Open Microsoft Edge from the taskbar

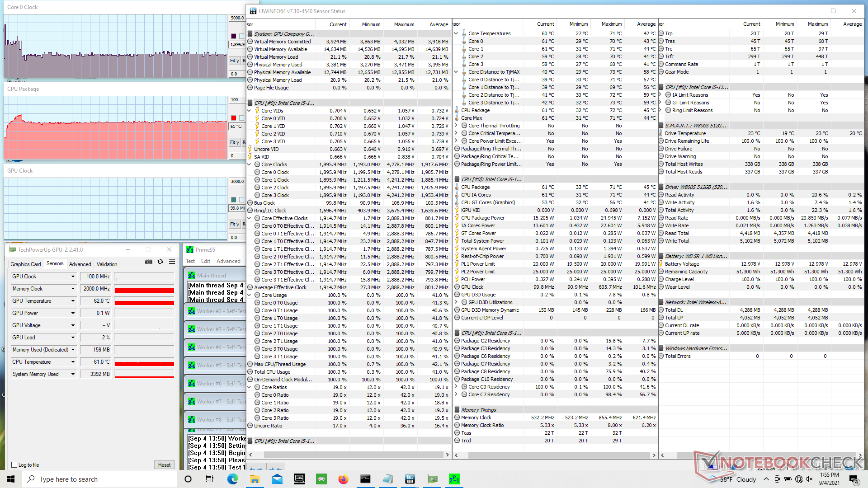[232, 479]
